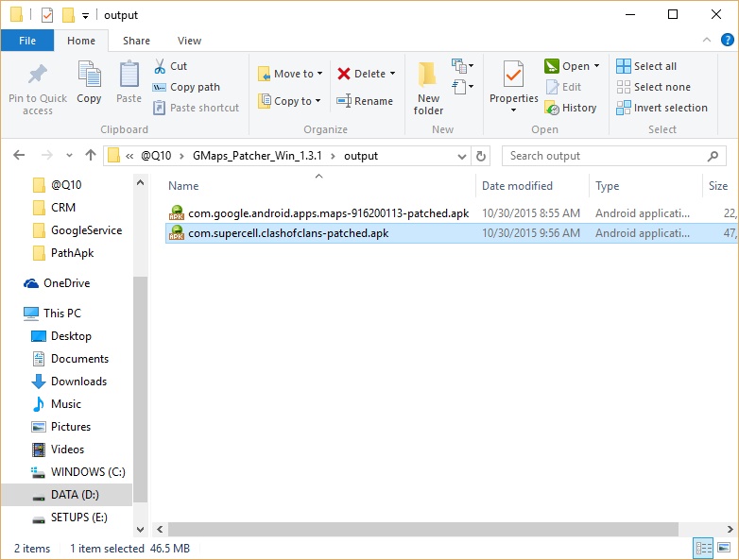The image size is (739, 560).
Task: Click the Cut scissors icon
Action: pos(160,66)
